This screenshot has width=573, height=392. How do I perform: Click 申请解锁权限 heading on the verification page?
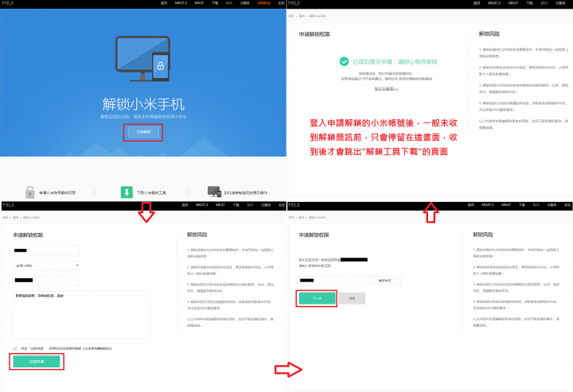point(314,235)
